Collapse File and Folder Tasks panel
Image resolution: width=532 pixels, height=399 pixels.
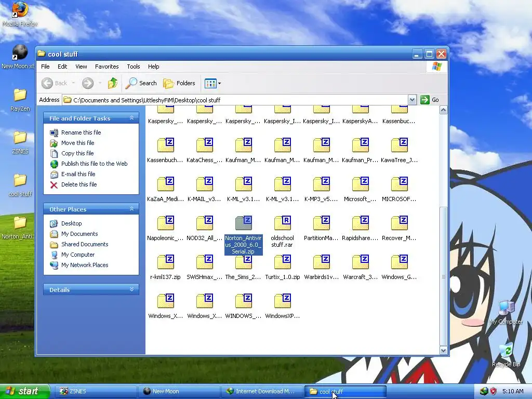coord(131,118)
